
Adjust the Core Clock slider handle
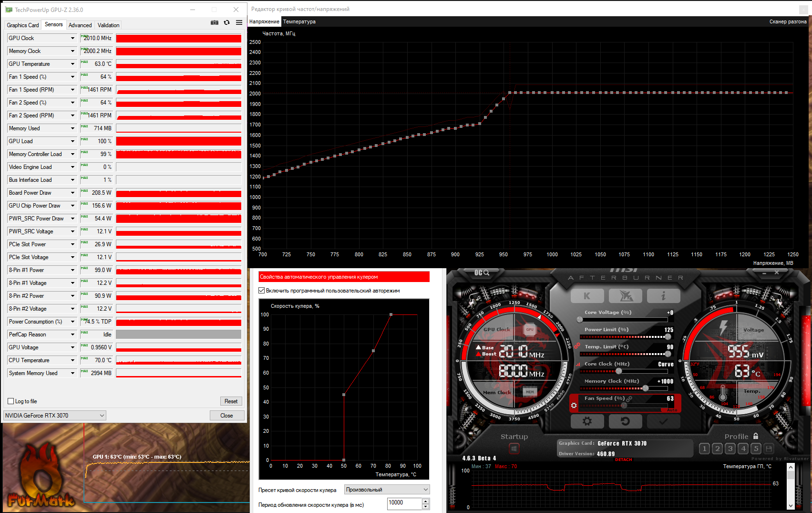pos(619,371)
